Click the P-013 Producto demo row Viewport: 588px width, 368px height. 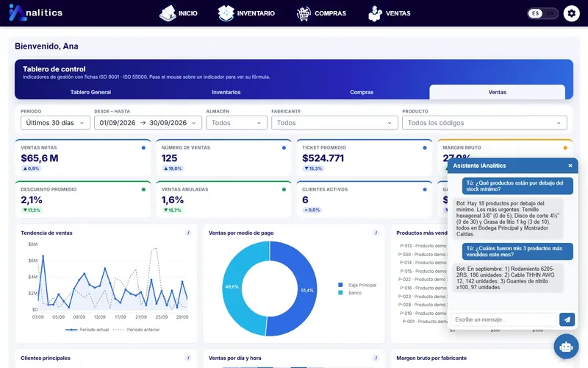click(423, 246)
